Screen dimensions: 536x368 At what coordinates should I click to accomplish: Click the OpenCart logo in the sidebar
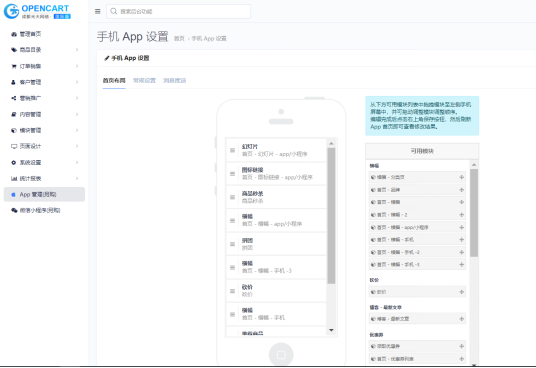point(37,11)
